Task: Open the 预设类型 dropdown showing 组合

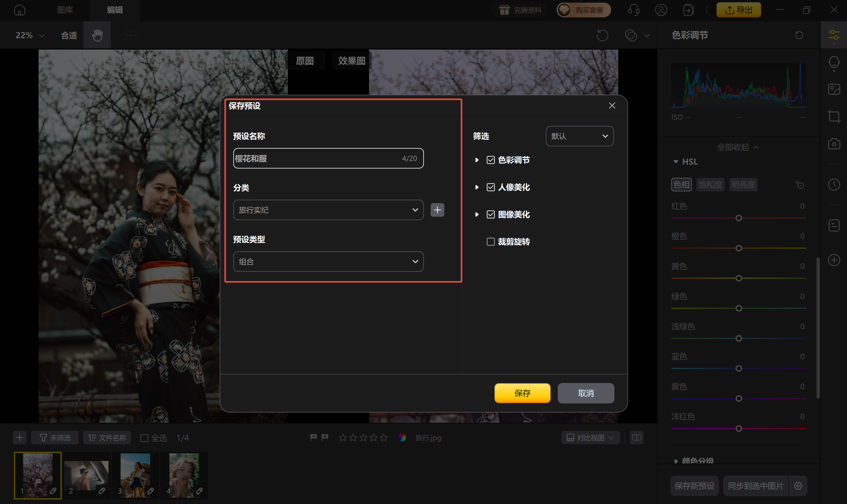Action: pos(328,262)
